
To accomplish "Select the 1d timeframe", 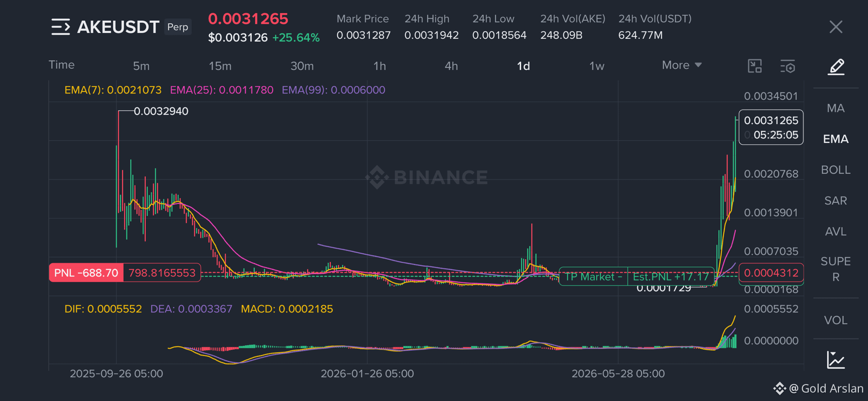I will coord(523,66).
